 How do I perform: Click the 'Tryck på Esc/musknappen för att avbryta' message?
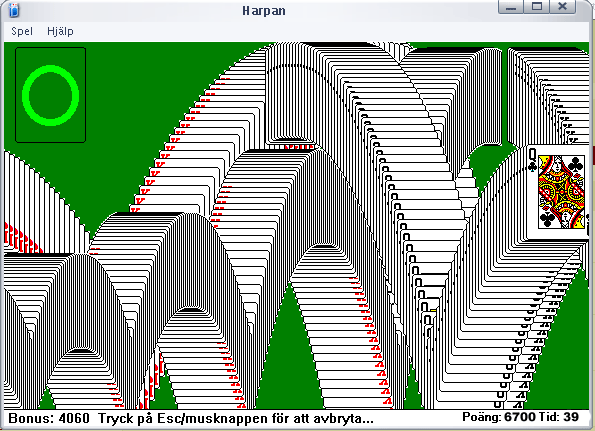[x=236, y=418]
